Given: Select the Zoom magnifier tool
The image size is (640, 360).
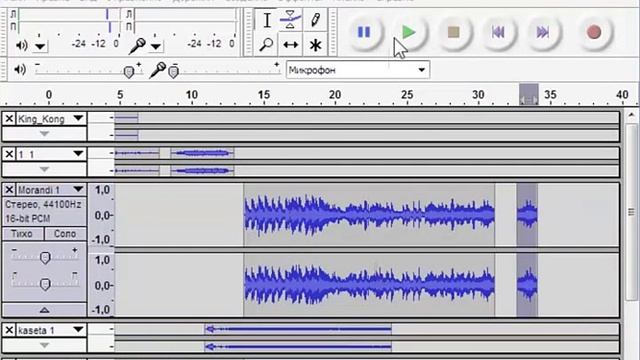Looking at the screenshot, I should 267,44.
